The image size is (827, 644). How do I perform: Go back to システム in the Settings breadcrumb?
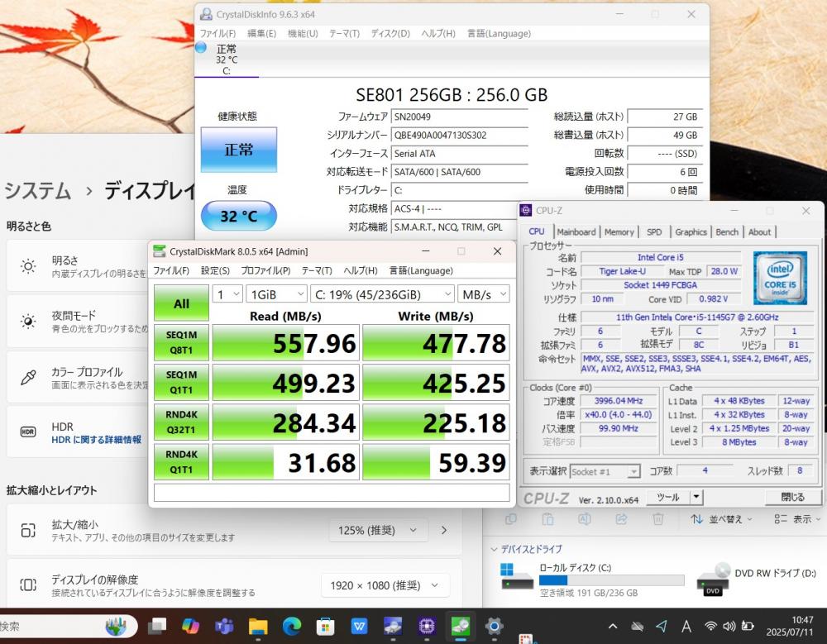point(37,190)
